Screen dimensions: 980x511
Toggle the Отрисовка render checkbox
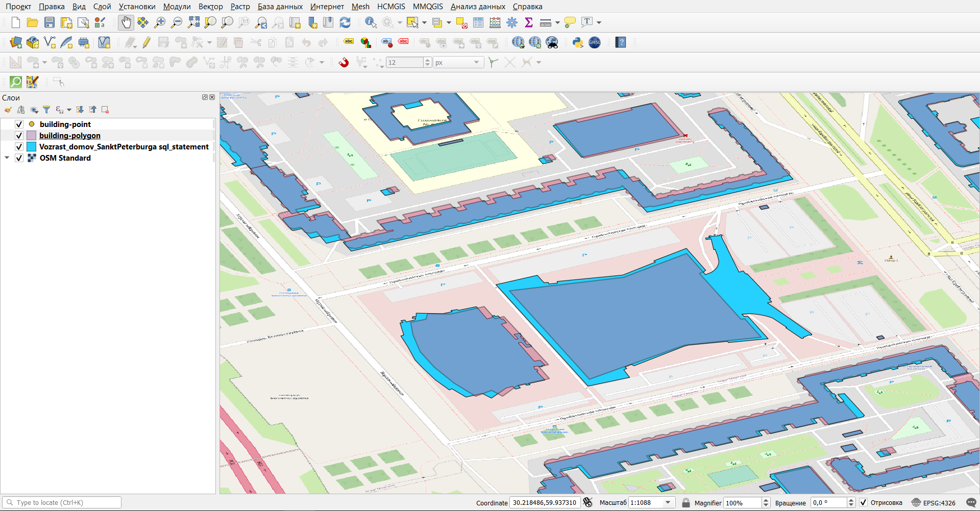pyautogui.click(x=863, y=503)
